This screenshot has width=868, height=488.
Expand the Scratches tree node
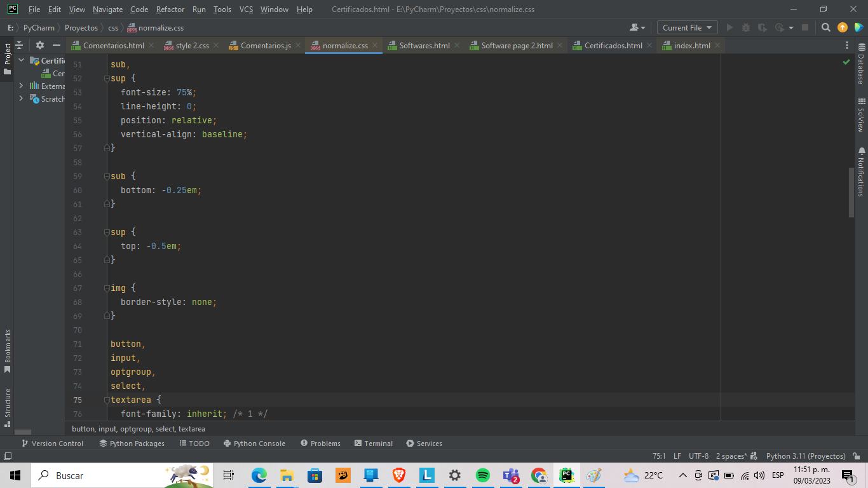21,98
